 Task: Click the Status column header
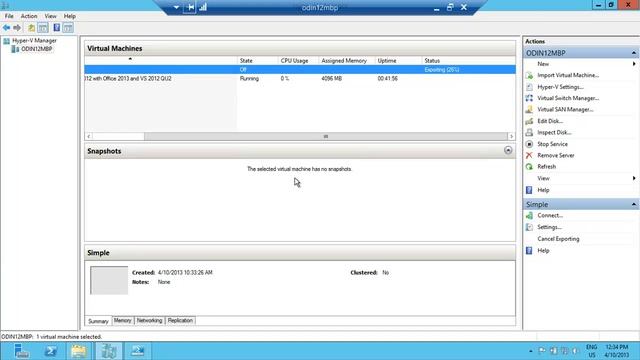[468, 61]
